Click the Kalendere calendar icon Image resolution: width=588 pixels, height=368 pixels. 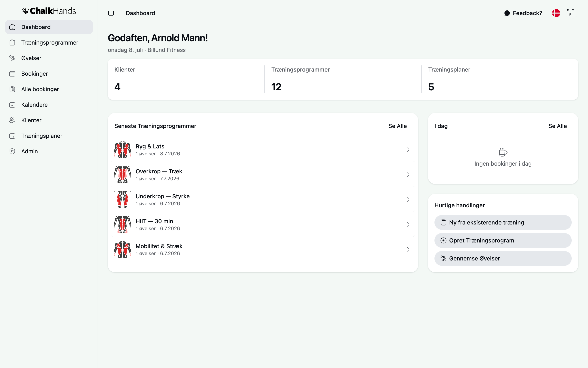tap(12, 105)
